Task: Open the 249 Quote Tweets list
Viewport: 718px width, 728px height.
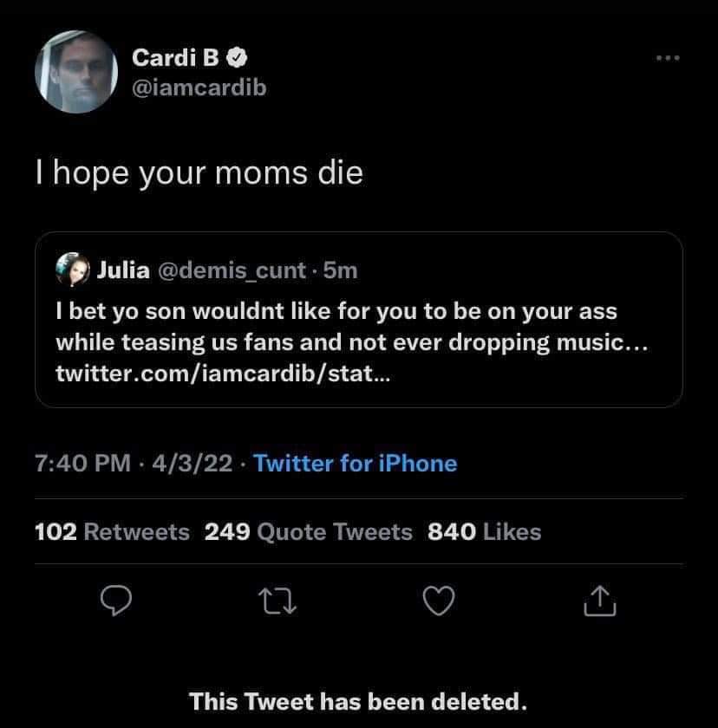Action: (308, 532)
